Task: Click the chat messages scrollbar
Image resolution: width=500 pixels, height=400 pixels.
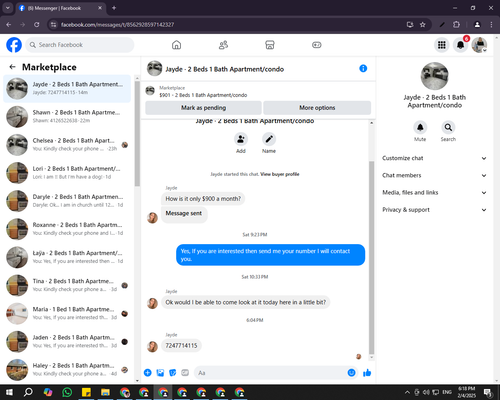Action: pos(371,257)
